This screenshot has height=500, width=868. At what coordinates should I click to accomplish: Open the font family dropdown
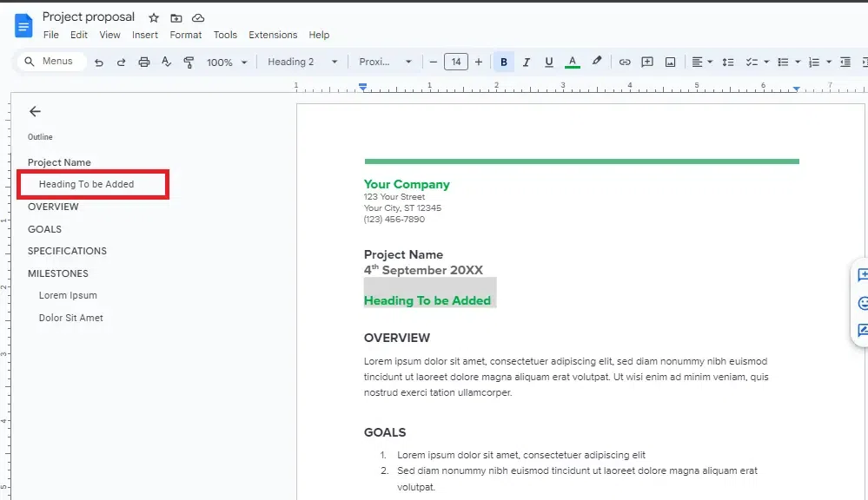[385, 62]
